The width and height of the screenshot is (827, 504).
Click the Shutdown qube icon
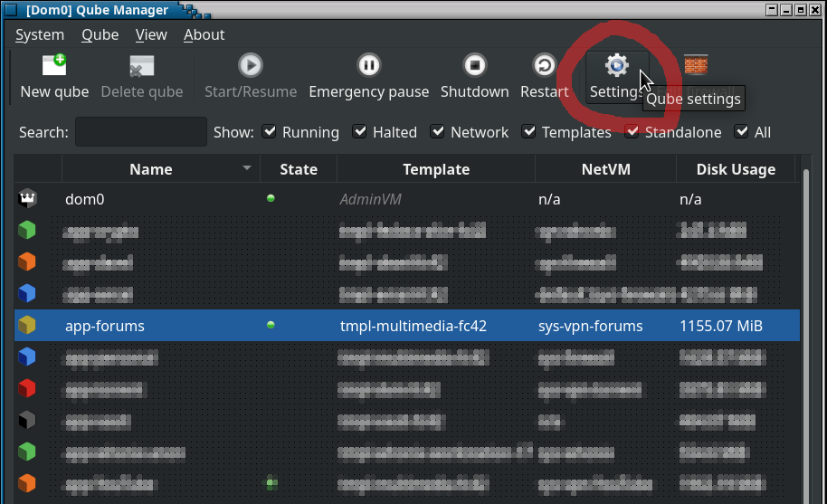coord(474,66)
